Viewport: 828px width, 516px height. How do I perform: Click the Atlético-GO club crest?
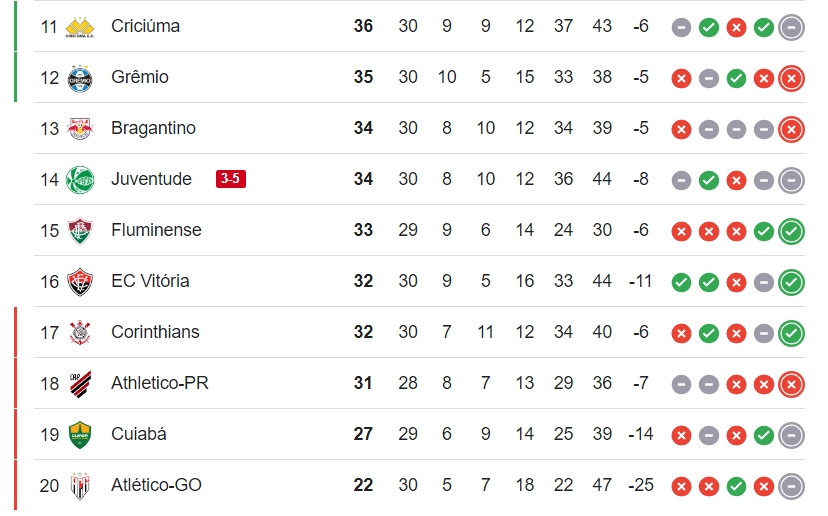[80, 486]
